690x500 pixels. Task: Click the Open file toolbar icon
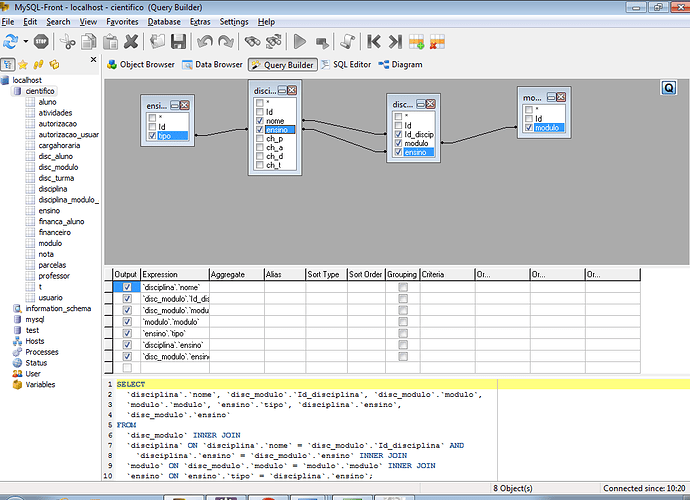tap(157, 42)
